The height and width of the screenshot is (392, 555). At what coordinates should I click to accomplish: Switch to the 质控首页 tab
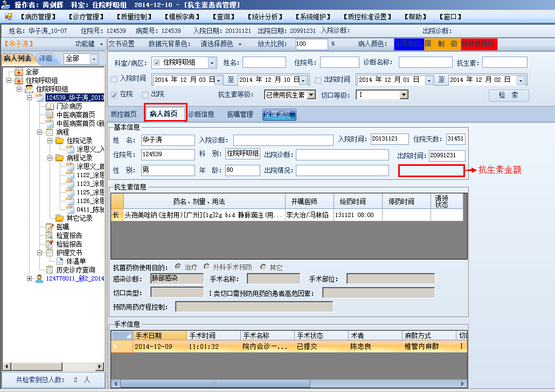pos(123,114)
